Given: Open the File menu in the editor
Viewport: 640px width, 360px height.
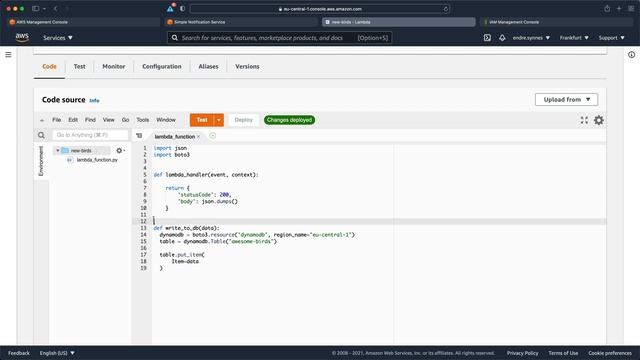Looking at the screenshot, I should coord(56,120).
